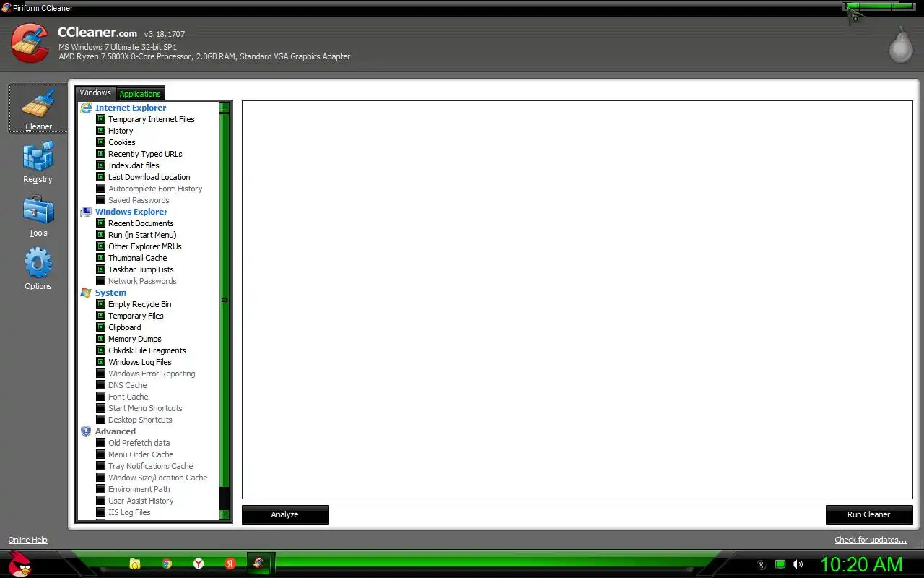This screenshot has width=924, height=578.
Task: Enable Network Passwords cleaning
Action: click(x=101, y=281)
